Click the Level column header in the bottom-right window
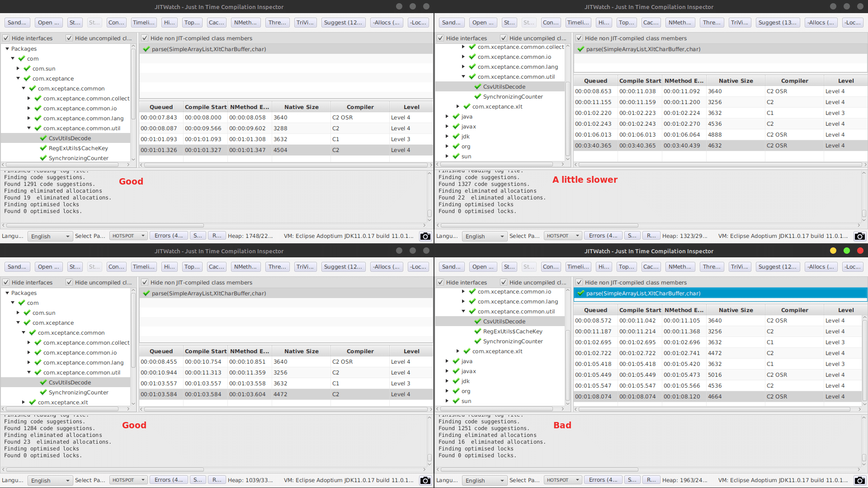 pos(846,310)
